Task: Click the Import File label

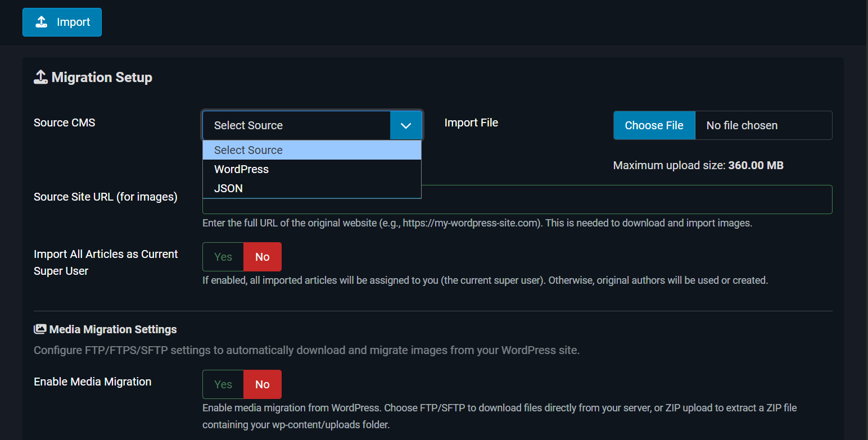Action: pyautogui.click(x=471, y=123)
